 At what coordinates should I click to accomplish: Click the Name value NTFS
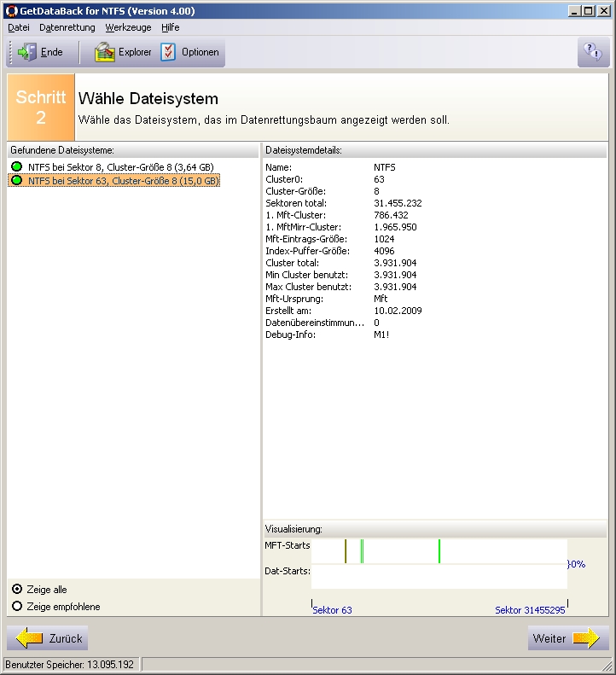point(385,167)
